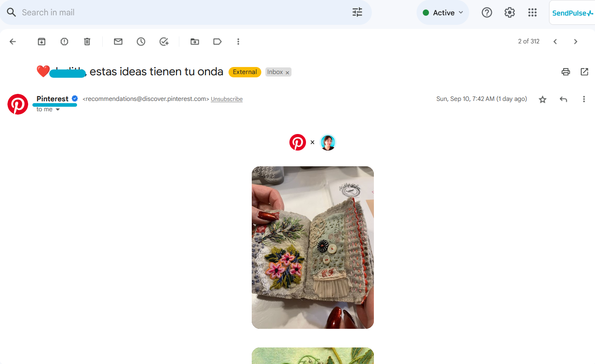Open the Labels icon in toolbar
The image size is (595, 364).
[217, 41]
